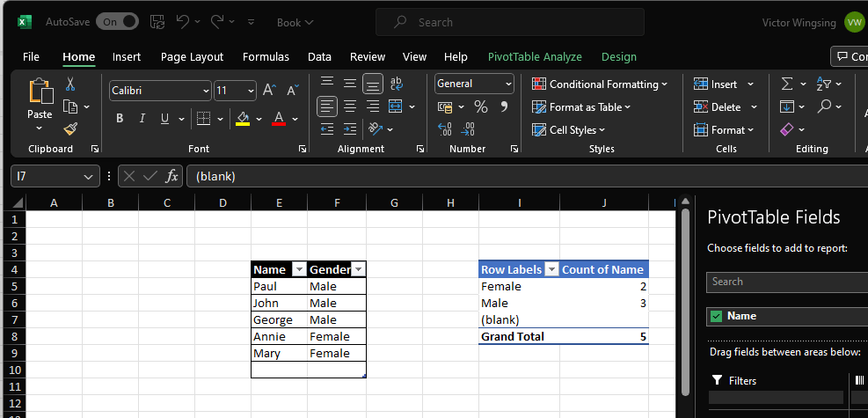Apply Bold formatting to the cell

click(120, 119)
